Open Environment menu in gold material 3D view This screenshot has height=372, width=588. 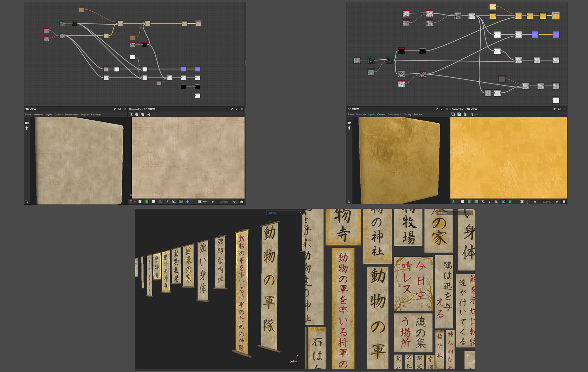coord(394,114)
